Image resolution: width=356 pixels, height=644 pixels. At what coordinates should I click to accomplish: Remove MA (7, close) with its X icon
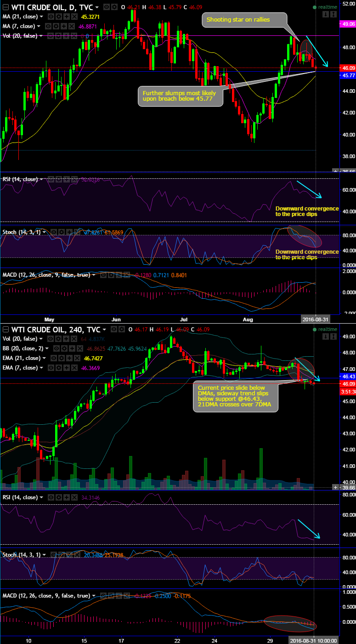71,26
